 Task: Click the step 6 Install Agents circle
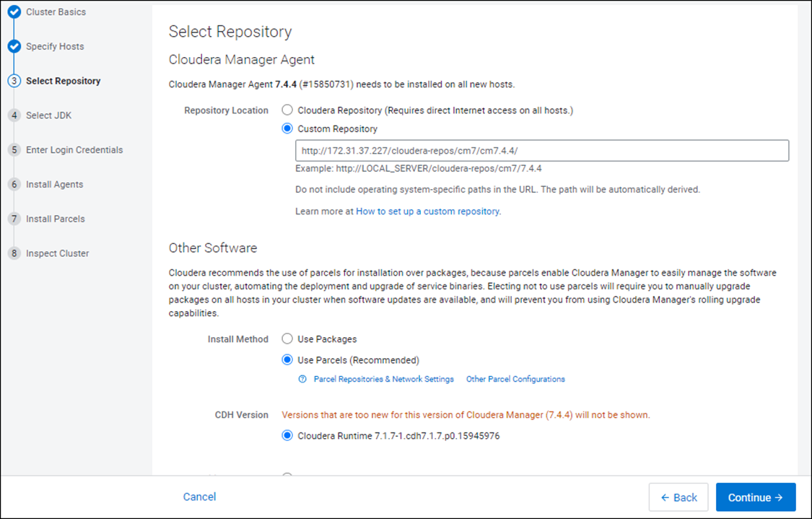tap(14, 185)
